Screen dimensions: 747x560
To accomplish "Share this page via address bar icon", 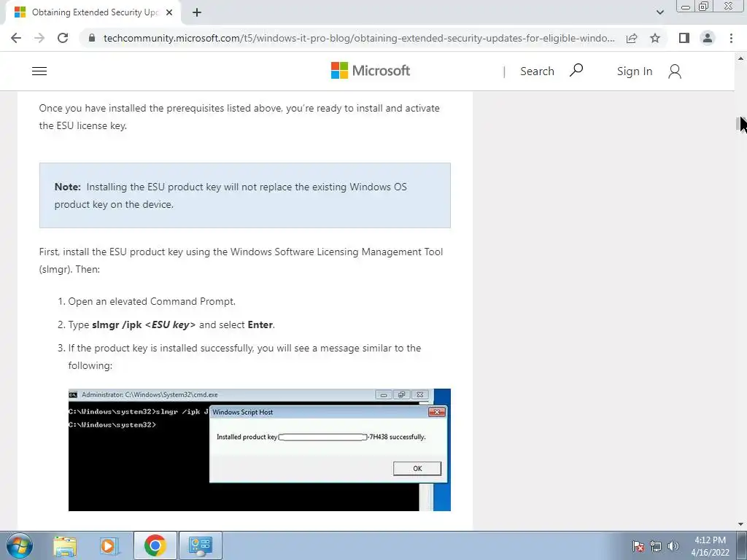I will tap(632, 38).
